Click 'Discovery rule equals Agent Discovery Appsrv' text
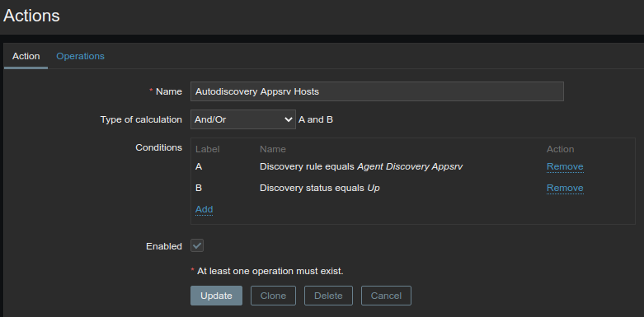The height and width of the screenshot is (317, 644). [x=361, y=166]
